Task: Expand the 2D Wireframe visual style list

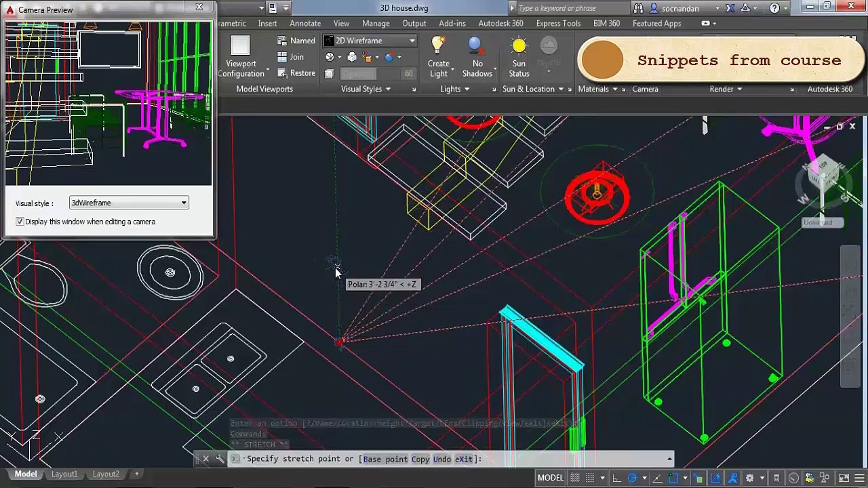Action: pyautogui.click(x=370, y=41)
